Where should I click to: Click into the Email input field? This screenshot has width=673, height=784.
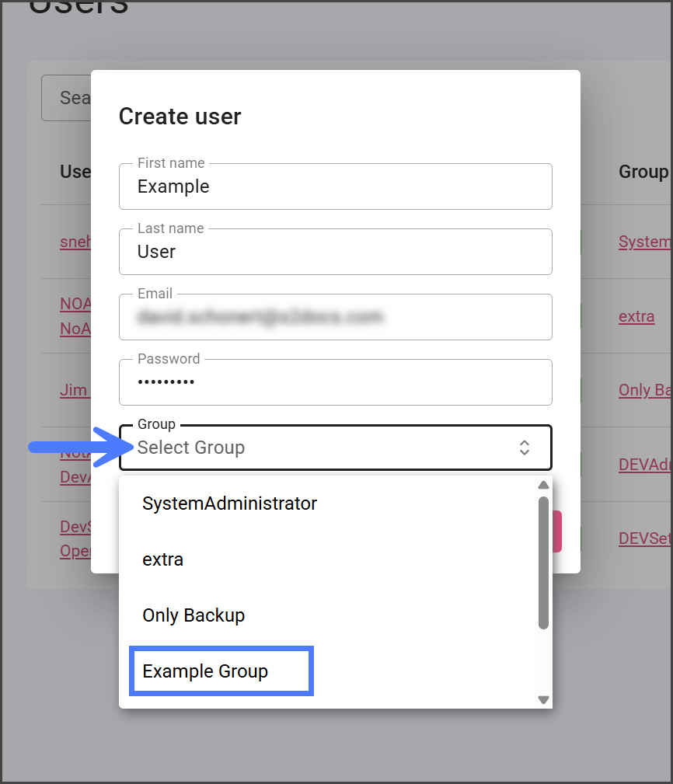335,317
